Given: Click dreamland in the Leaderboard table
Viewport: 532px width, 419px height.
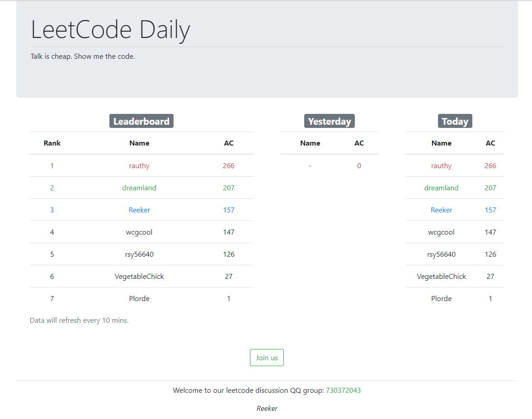Looking at the screenshot, I should pyautogui.click(x=139, y=188).
